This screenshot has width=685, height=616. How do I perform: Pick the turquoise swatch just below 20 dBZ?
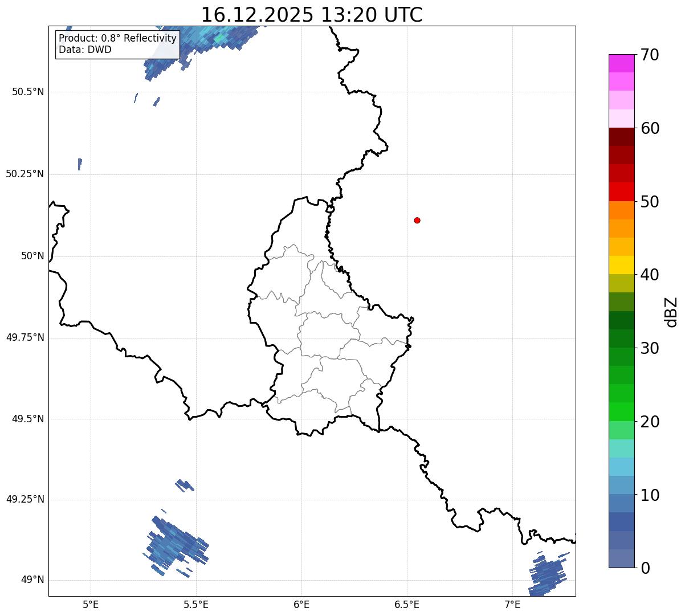[x=622, y=448]
